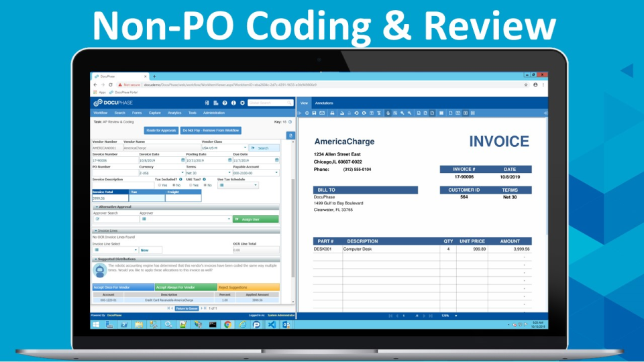Click the robot assistant avatar icon
The width and height of the screenshot is (644, 362).
[100, 270]
